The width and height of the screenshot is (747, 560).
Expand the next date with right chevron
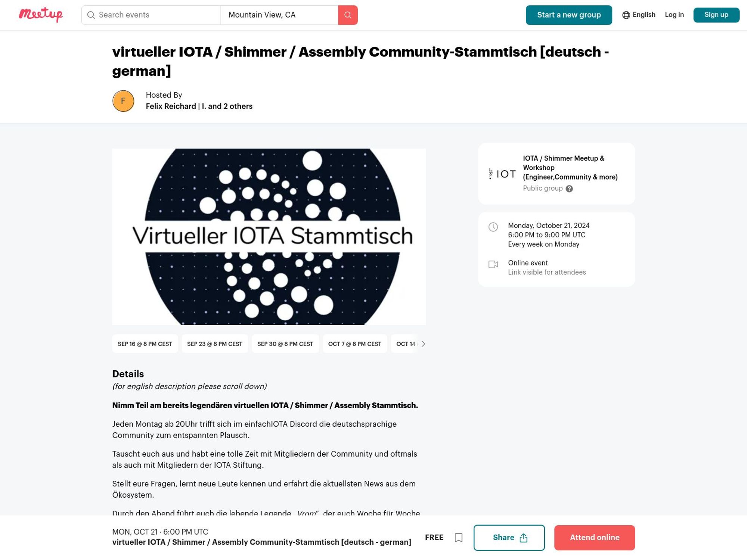tap(424, 344)
